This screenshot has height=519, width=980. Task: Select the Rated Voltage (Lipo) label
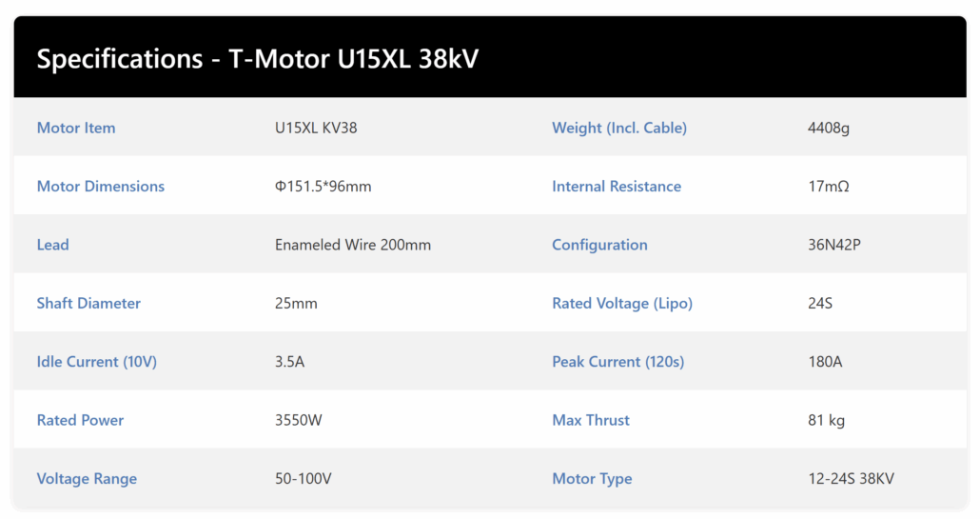pos(622,304)
